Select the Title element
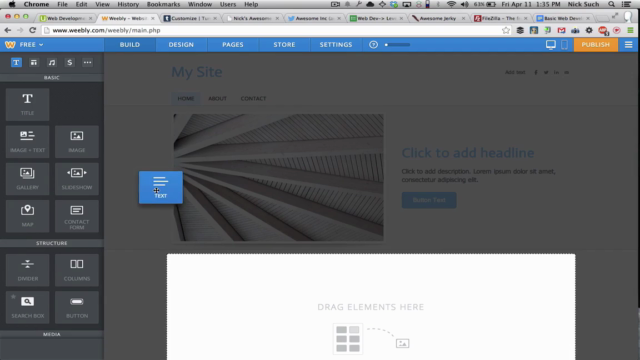640x360 pixels. point(27,104)
